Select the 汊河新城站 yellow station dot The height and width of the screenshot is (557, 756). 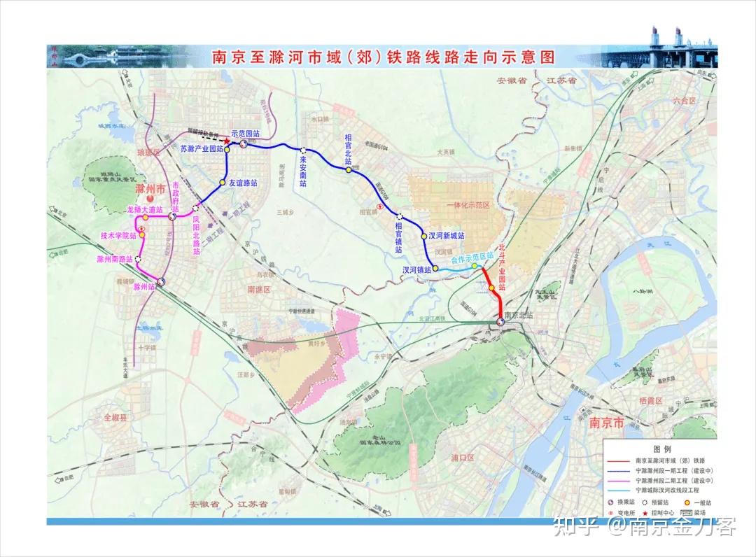pyautogui.click(x=423, y=236)
